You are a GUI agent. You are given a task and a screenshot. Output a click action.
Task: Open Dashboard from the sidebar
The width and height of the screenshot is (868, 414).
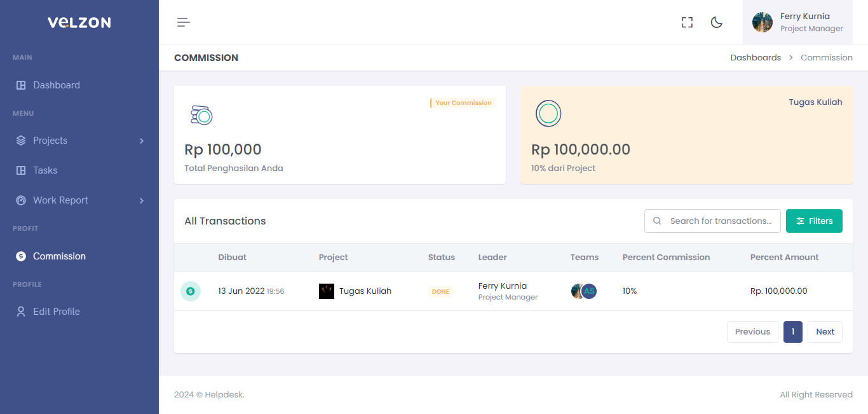[56, 85]
